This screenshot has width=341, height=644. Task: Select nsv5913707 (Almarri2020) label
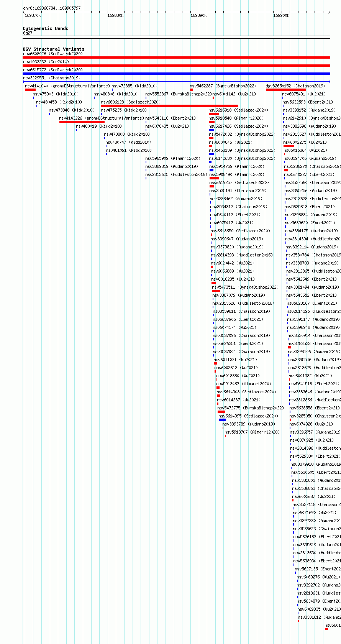pos(252,432)
